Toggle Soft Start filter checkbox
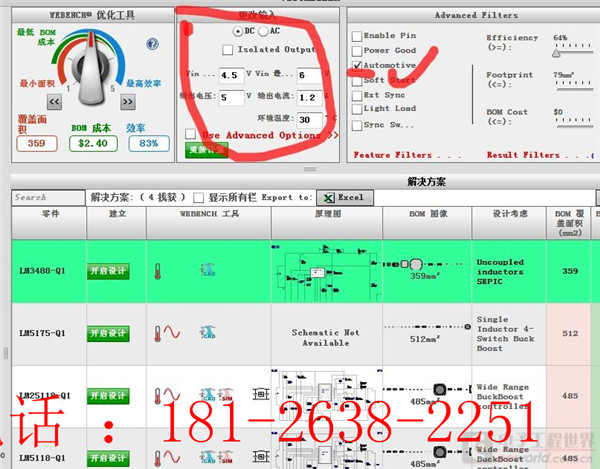 (x=357, y=80)
